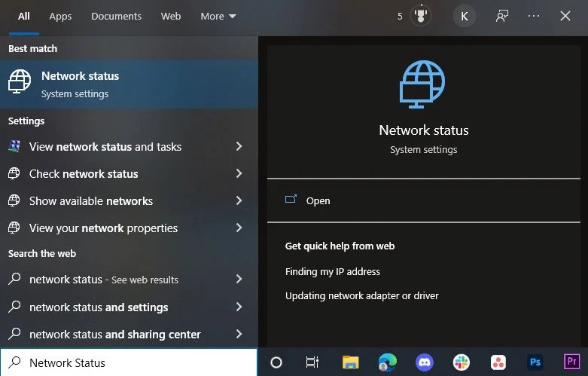
Task: Click the globe icon beside View your network properties
Action: click(14, 227)
